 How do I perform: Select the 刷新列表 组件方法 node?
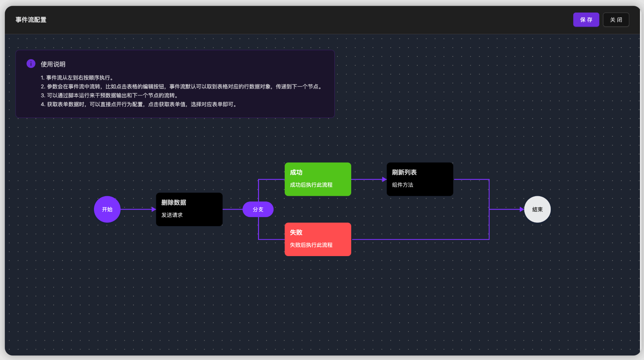pyautogui.click(x=420, y=179)
